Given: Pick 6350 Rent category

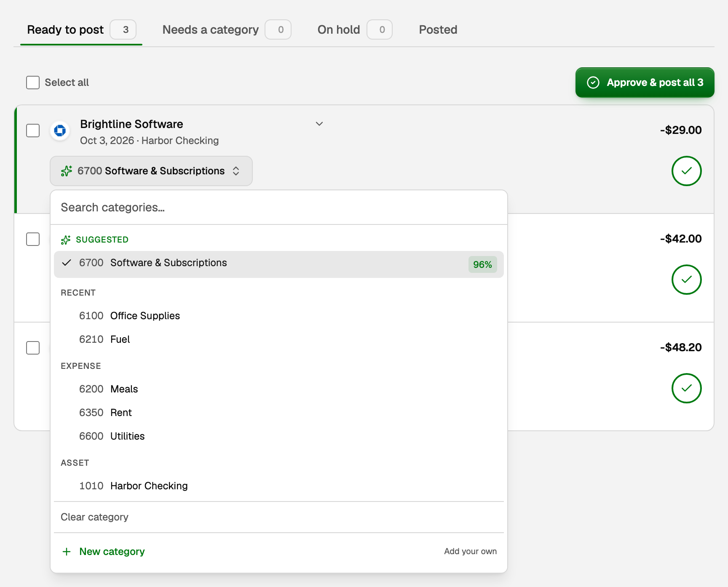Looking at the screenshot, I should click(x=279, y=413).
